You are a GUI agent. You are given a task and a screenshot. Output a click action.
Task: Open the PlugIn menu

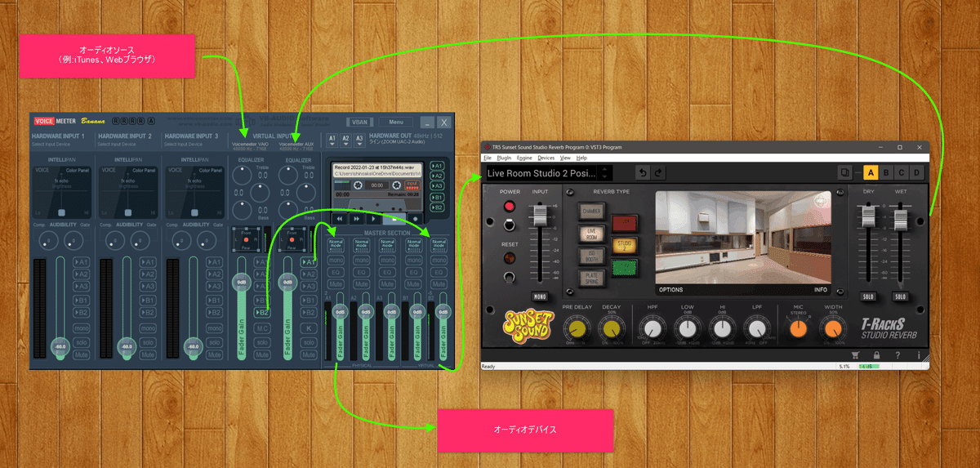pos(504,158)
